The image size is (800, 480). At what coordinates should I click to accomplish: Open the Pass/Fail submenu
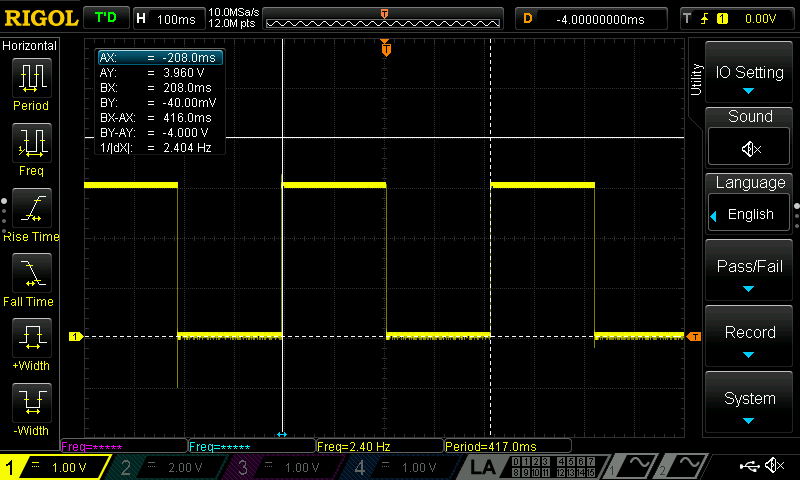749,270
